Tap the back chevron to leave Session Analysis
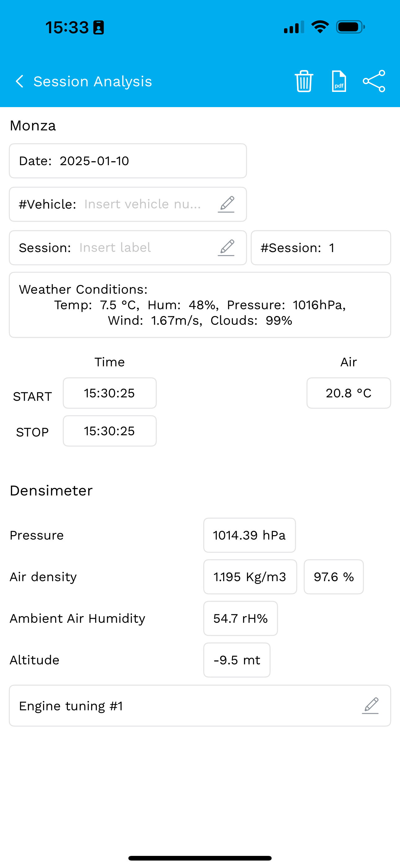This screenshot has width=400, height=868. tap(20, 81)
